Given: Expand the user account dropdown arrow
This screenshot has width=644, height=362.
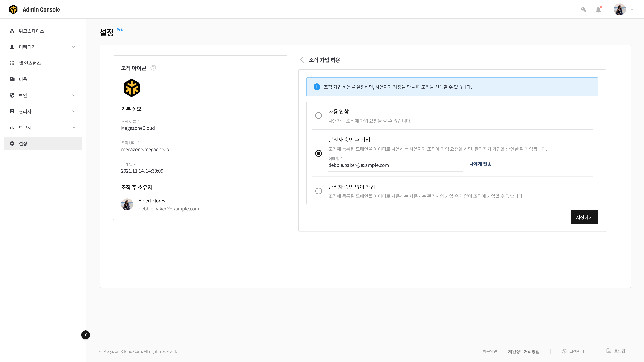Looking at the screenshot, I should coord(632,10).
